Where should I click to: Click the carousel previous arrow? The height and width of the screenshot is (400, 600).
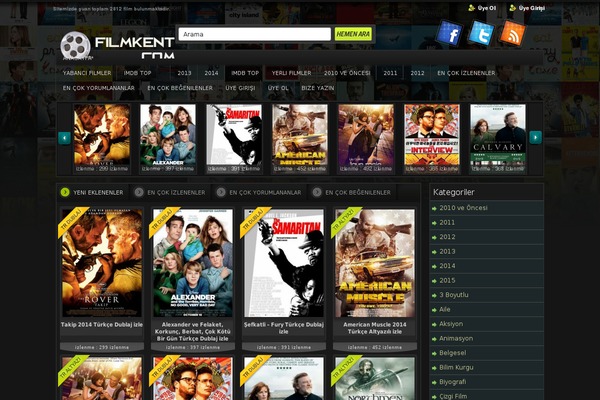pos(64,138)
